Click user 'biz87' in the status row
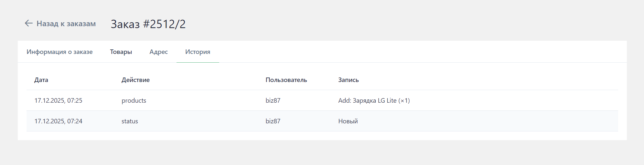Image resolution: width=644 pixels, height=165 pixels. [x=273, y=121]
